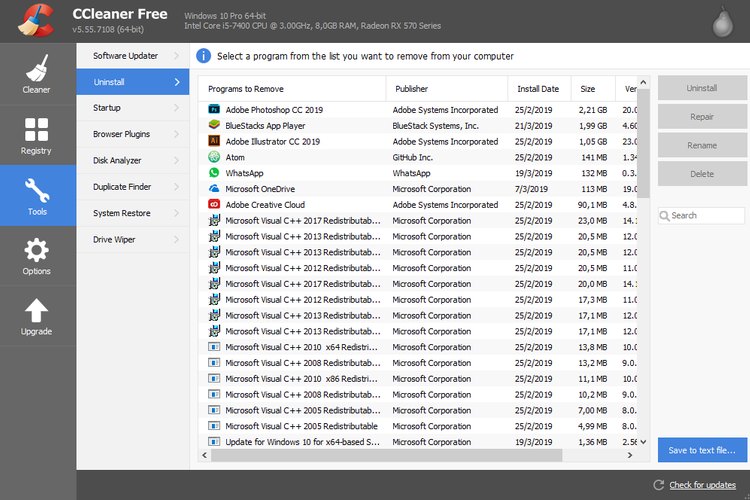Click the Update for Windows 10 icon
The width and height of the screenshot is (750, 500).
214,442
